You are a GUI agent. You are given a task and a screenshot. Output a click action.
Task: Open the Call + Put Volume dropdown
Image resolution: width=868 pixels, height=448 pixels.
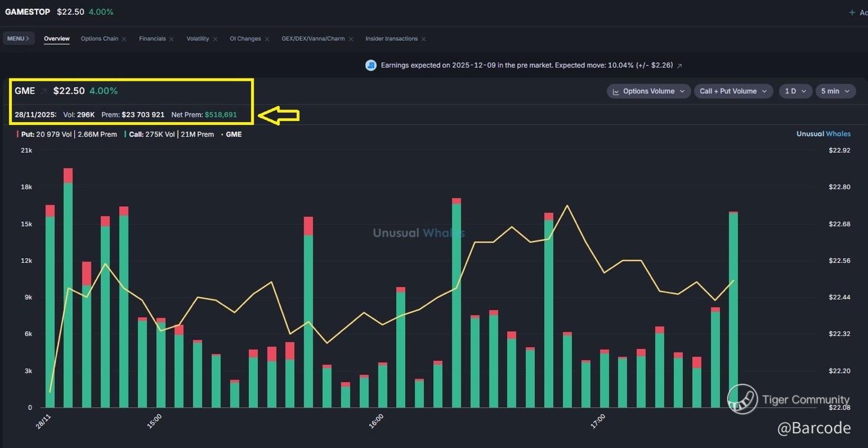[x=734, y=91]
